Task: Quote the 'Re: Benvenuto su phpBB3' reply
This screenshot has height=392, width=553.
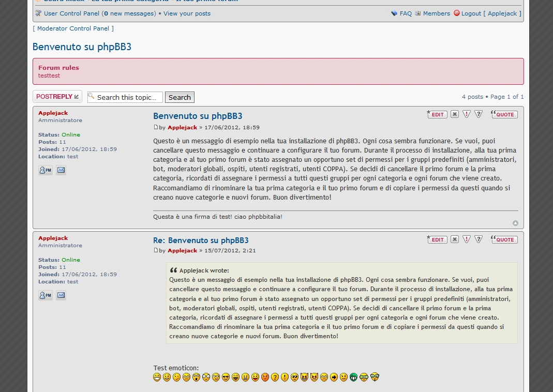Action: click(504, 239)
